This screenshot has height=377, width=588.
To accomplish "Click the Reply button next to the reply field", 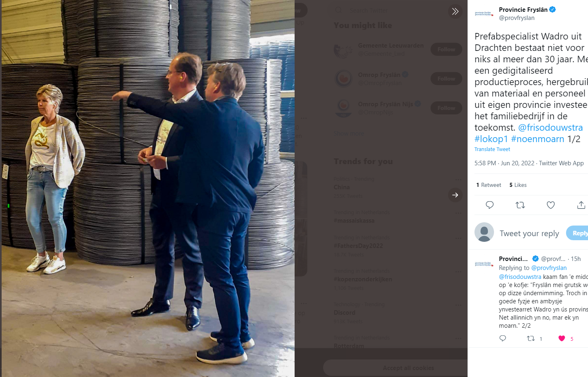I will [x=578, y=233].
